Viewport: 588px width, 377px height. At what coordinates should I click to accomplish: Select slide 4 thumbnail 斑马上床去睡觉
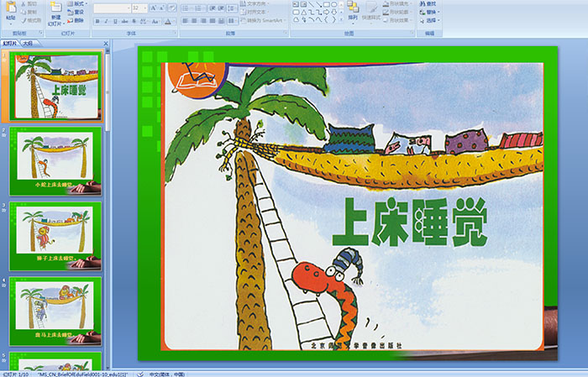(55, 312)
